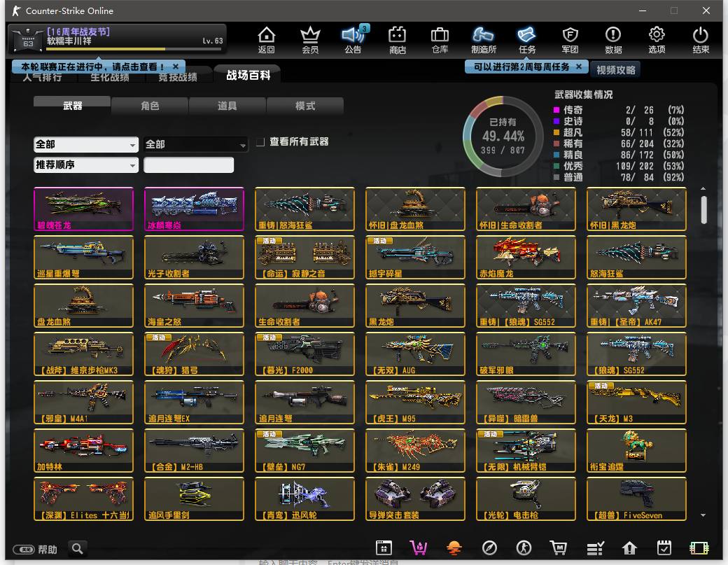This screenshot has height=565, width=728.
Task: Click the calendar window icon in bottom bar
Action: [384, 548]
